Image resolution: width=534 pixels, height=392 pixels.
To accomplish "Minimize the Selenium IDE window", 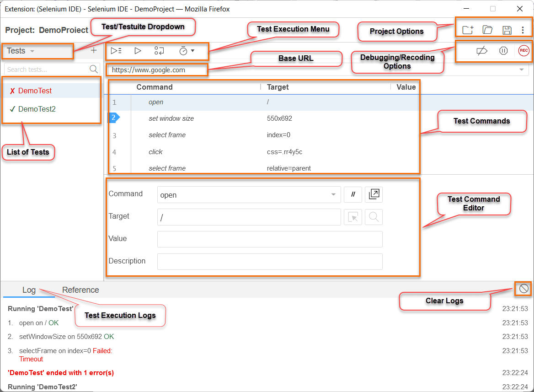I will click(466, 9).
